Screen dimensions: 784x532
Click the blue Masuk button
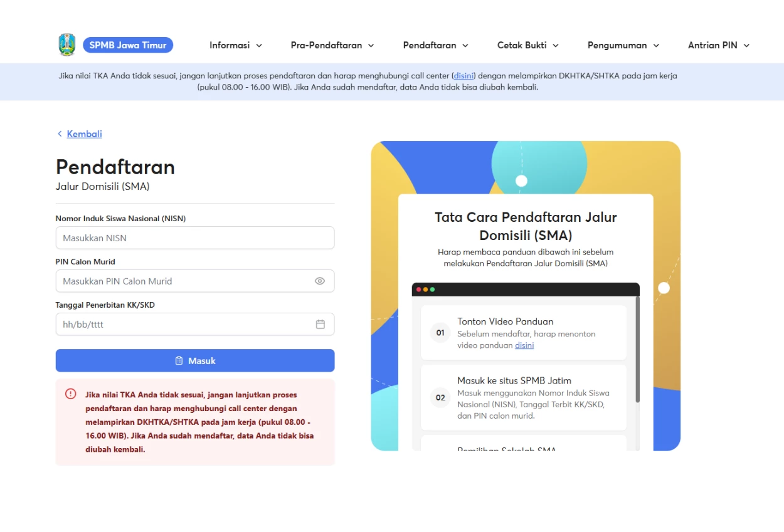195,361
